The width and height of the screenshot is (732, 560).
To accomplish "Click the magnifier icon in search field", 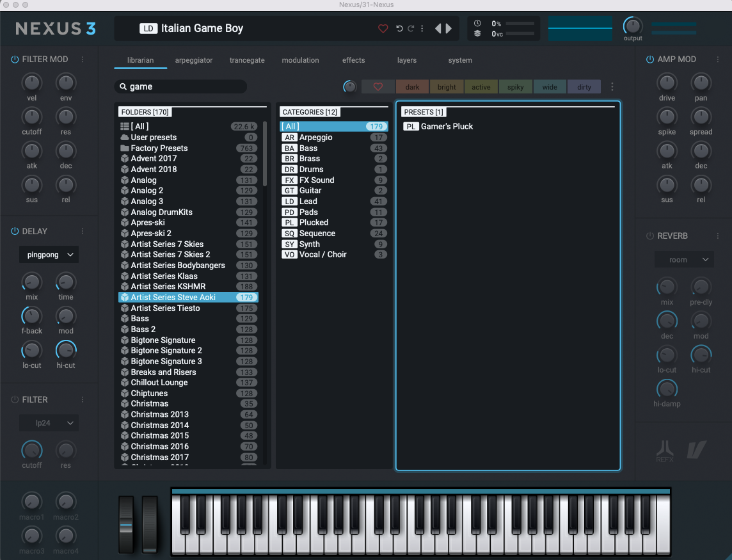I will click(123, 86).
